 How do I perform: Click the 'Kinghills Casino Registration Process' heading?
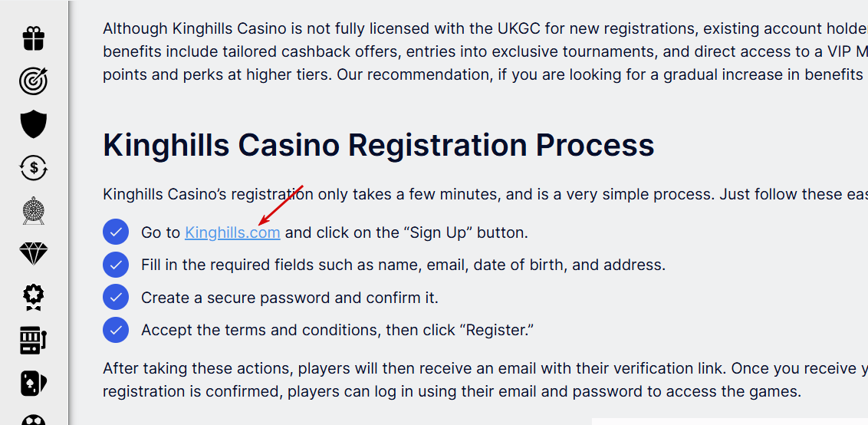[378, 145]
